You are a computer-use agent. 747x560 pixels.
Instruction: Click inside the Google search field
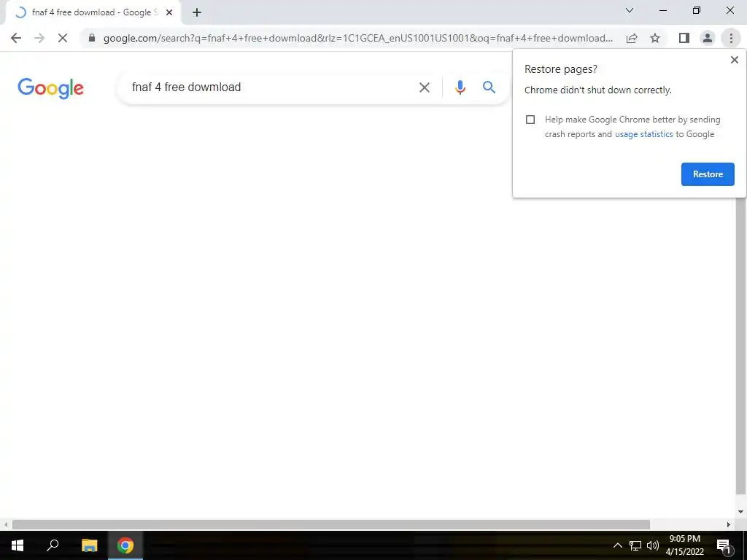coord(271,87)
